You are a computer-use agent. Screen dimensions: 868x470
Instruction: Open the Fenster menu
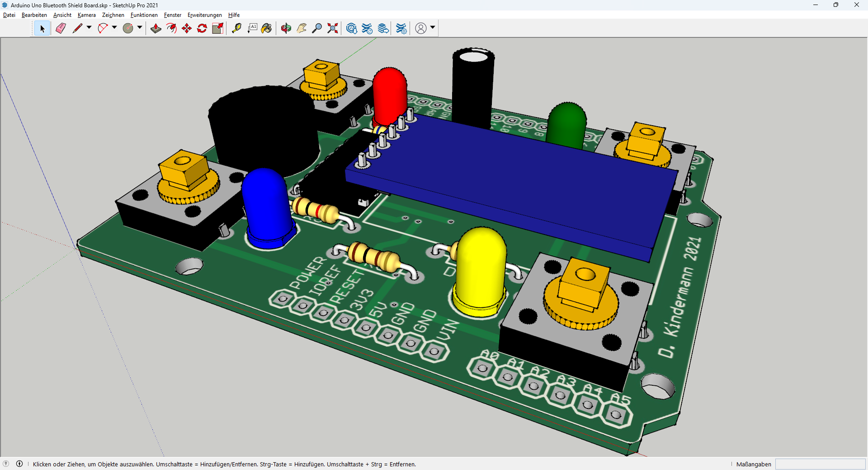pos(172,15)
